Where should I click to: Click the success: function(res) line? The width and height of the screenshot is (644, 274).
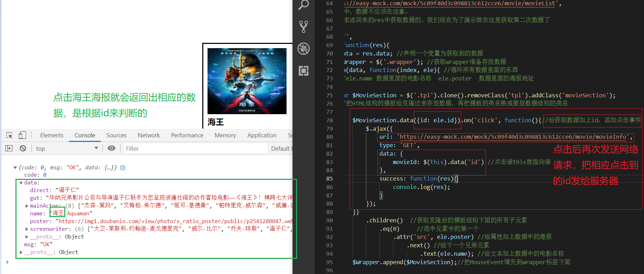coord(419,178)
